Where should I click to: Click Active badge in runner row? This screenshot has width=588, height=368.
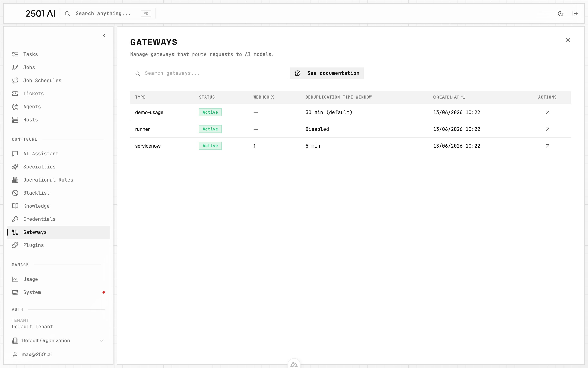click(x=210, y=129)
